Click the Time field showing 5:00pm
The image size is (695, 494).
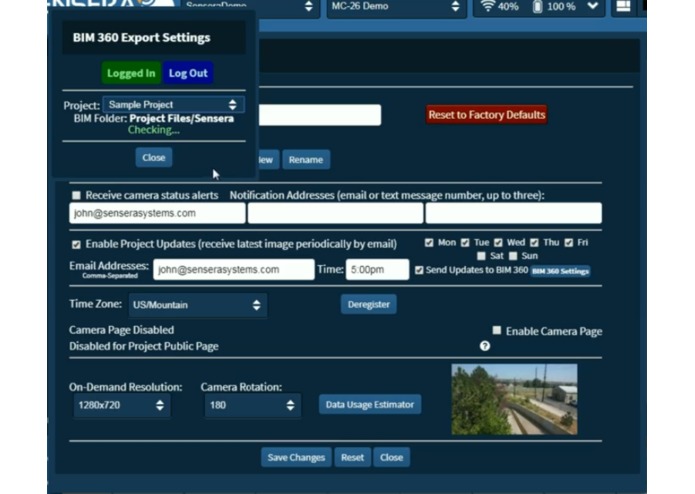pos(378,269)
